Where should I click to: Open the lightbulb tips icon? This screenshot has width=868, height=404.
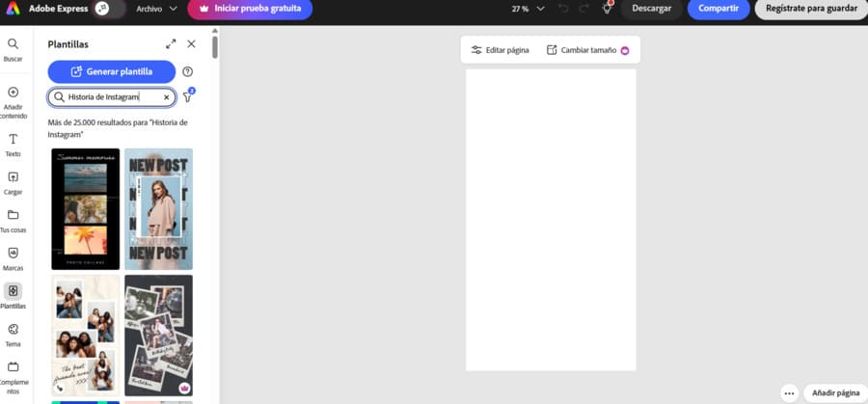pos(608,9)
